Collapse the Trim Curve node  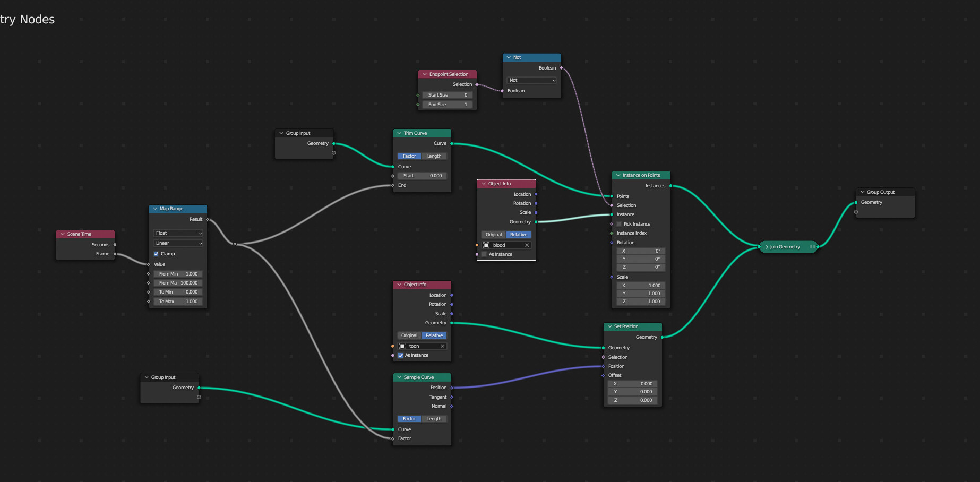pos(399,133)
